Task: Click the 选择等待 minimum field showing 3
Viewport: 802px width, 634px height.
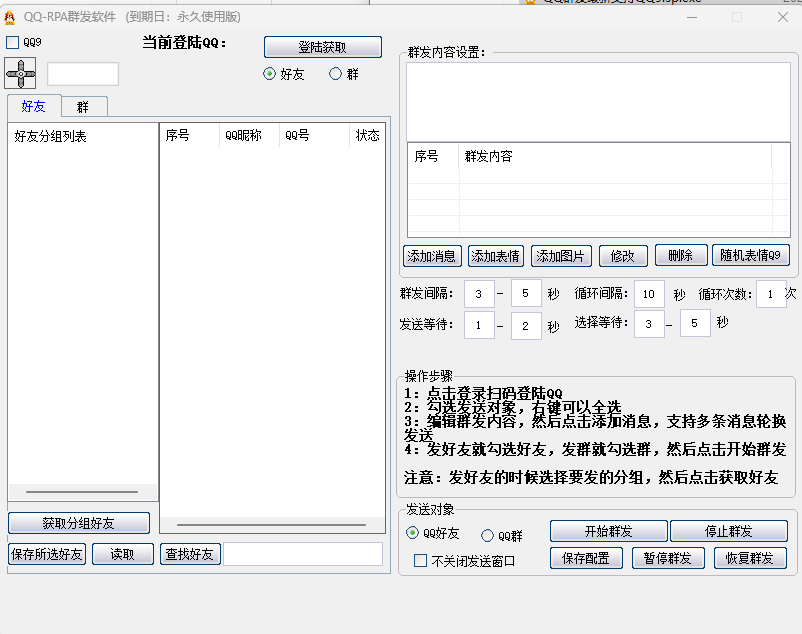Action: pos(649,324)
